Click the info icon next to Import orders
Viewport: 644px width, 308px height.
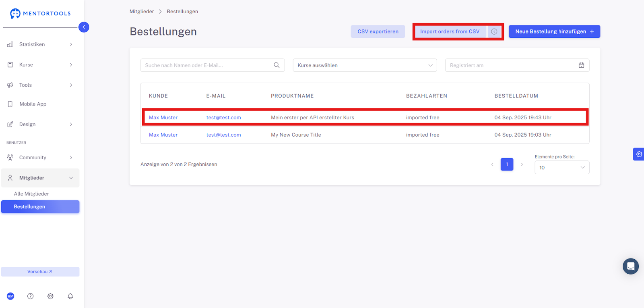pos(494,31)
